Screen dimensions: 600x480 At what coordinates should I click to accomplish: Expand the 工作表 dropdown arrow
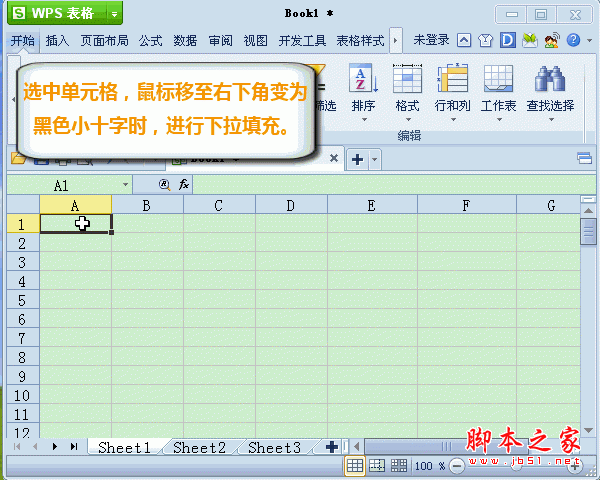(499, 119)
